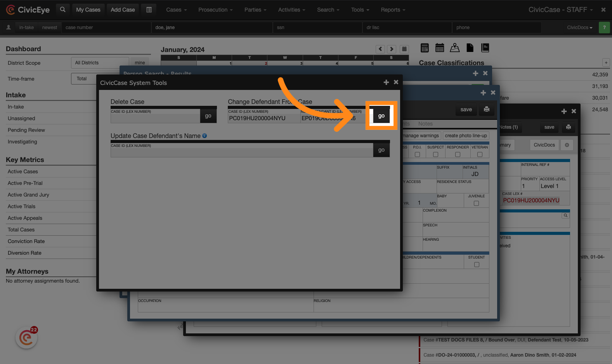Print the case window record
The width and height of the screenshot is (612, 364).
[569, 127]
